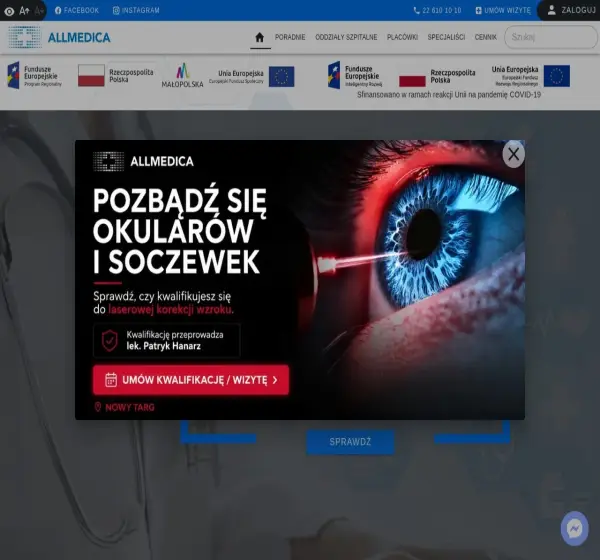Open the Placówki menu
Viewport: 600px width, 560px height.
pyautogui.click(x=402, y=37)
